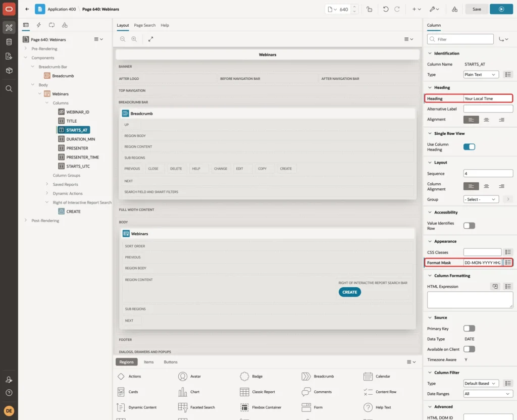Open the Help tab in the center pane
The width and height of the screenshot is (517, 420).
click(165, 25)
